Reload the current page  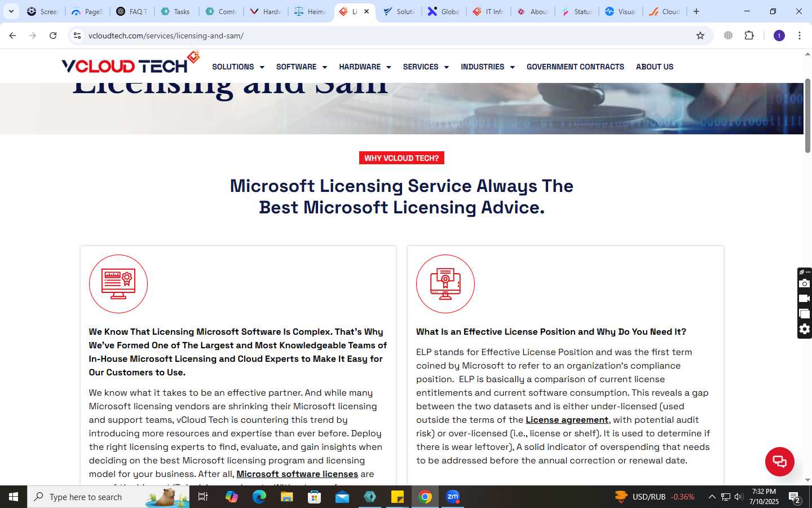[x=53, y=36]
